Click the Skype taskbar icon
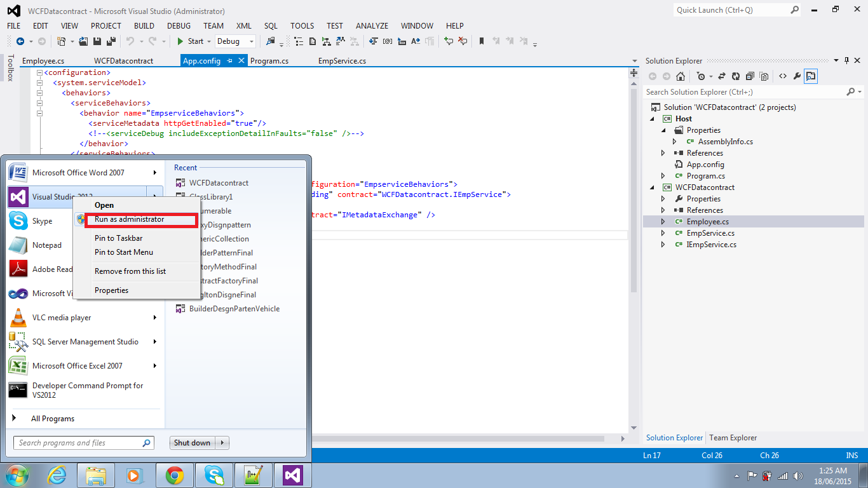The height and width of the screenshot is (488, 868). 214,475
